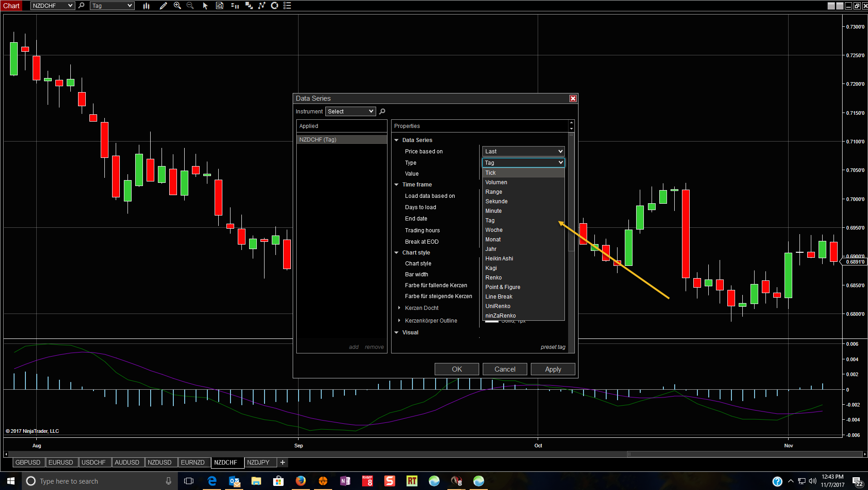Open Microsoft Store from the taskbar
The image size is (868, 490).
point(279,481)
